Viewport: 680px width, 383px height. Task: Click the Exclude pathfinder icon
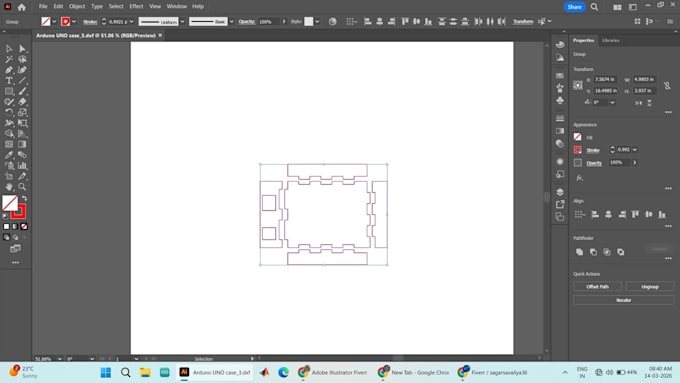[x=621, y=252]
